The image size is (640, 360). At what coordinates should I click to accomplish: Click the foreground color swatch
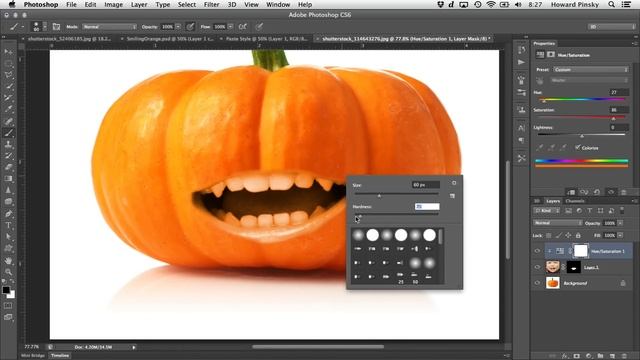coord(6,290)
